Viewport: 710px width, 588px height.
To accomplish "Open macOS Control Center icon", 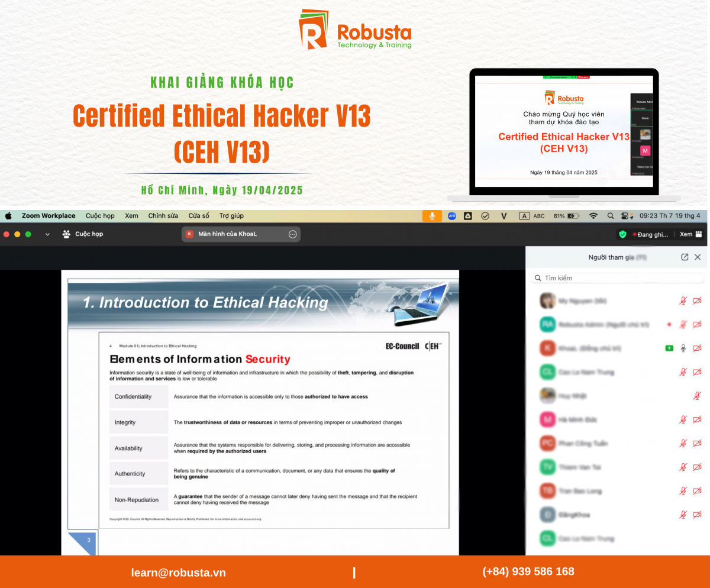I will point(628,216).
